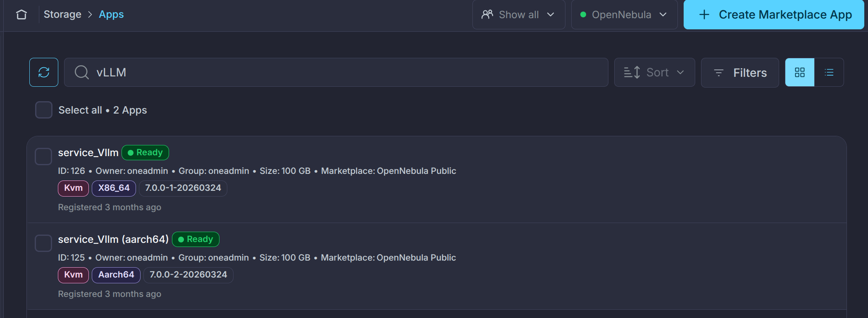
Task: Click version tag 7.0.0-1-20260324
Action: click(183, 188)
